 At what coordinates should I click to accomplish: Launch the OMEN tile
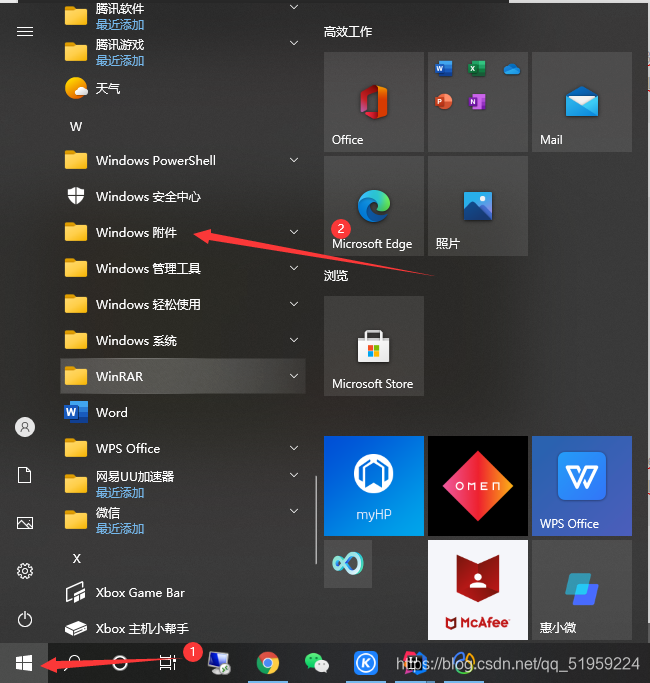[478, 486]
